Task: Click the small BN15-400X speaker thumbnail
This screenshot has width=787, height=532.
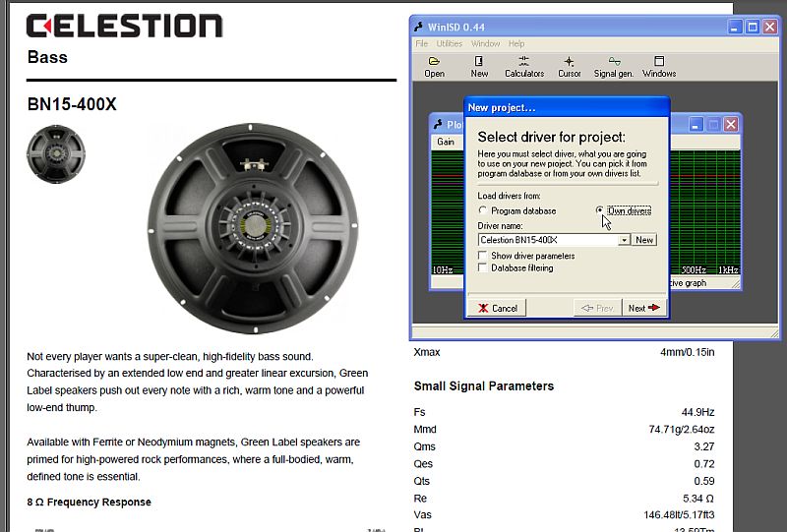Action: 56,154
